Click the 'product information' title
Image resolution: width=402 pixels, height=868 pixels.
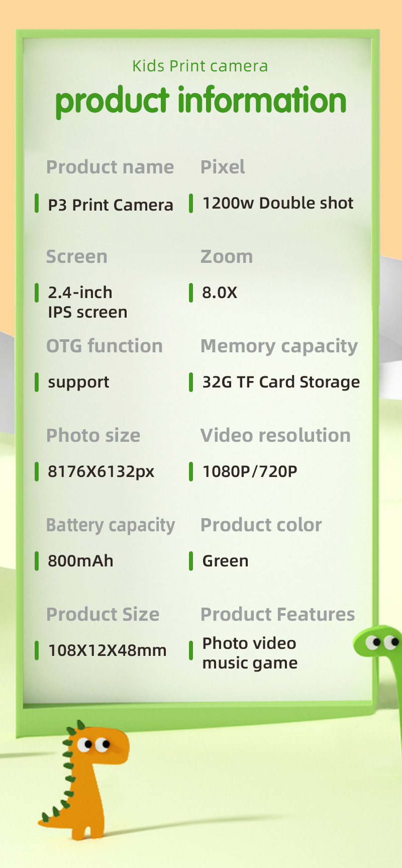point(201,101)
